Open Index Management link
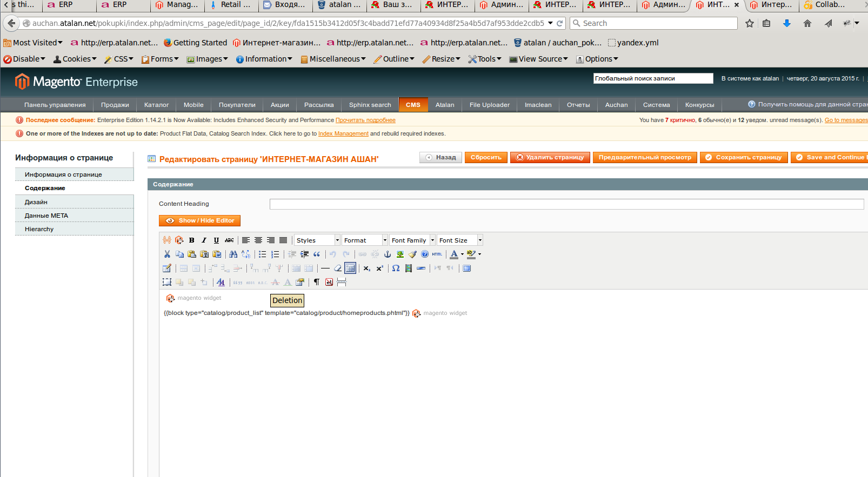The image size is (868, 477). click(x=343, y=133)
